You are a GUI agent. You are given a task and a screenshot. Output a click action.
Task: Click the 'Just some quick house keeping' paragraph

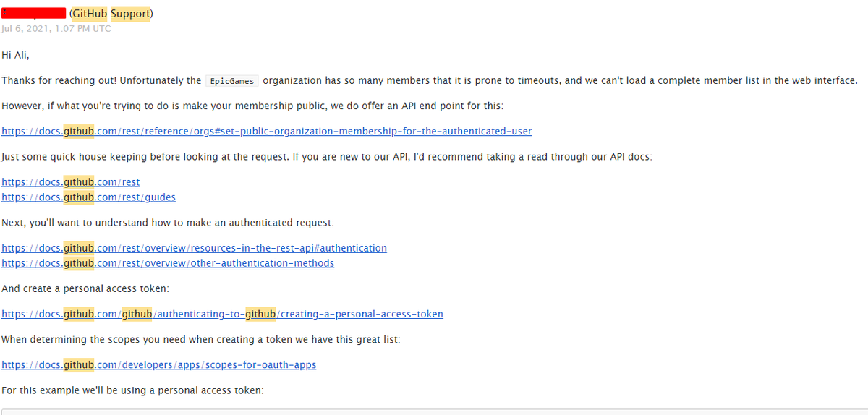[x=326, y=157]
